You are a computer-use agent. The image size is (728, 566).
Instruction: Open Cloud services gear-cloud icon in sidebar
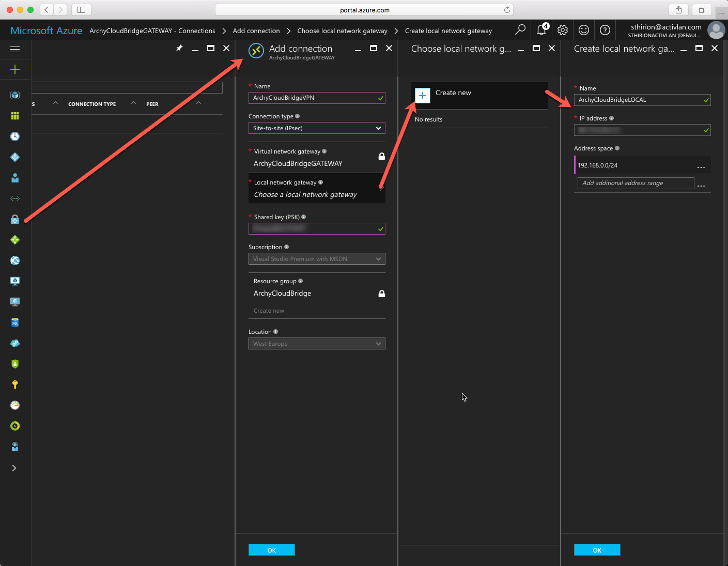pyautogui.click(x=15, y=343)
